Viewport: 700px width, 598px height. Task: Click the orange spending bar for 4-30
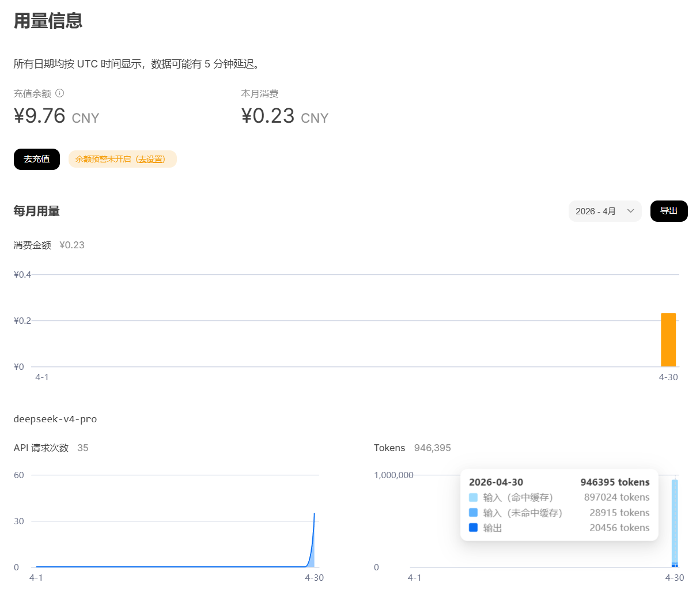(668, 339)
